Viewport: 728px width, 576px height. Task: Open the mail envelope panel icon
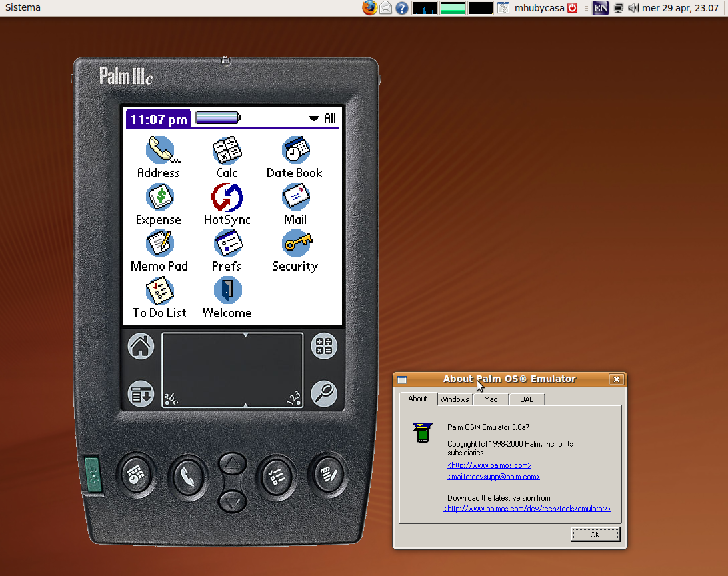(386, 8)
